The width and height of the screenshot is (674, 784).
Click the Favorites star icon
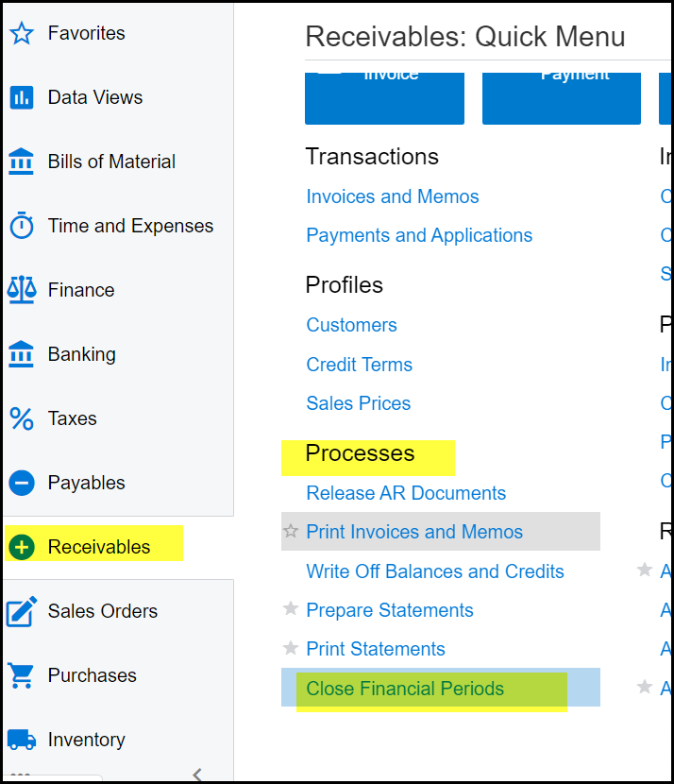pyautogui.click(x=21, y=34)
